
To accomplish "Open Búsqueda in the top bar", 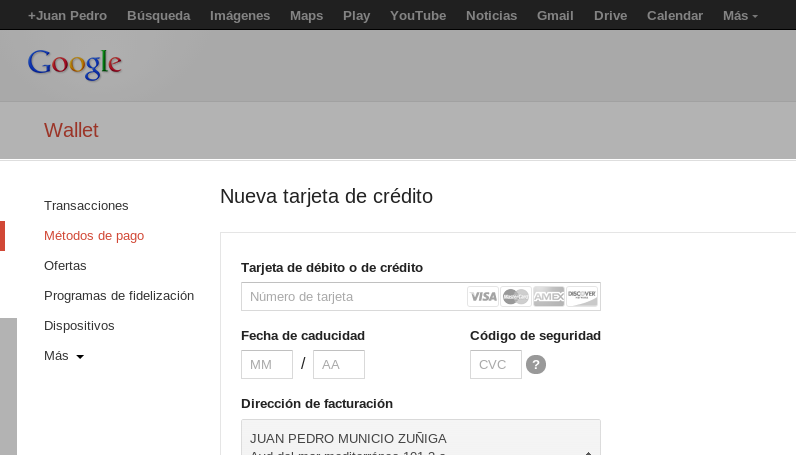I will coord(158,16).
